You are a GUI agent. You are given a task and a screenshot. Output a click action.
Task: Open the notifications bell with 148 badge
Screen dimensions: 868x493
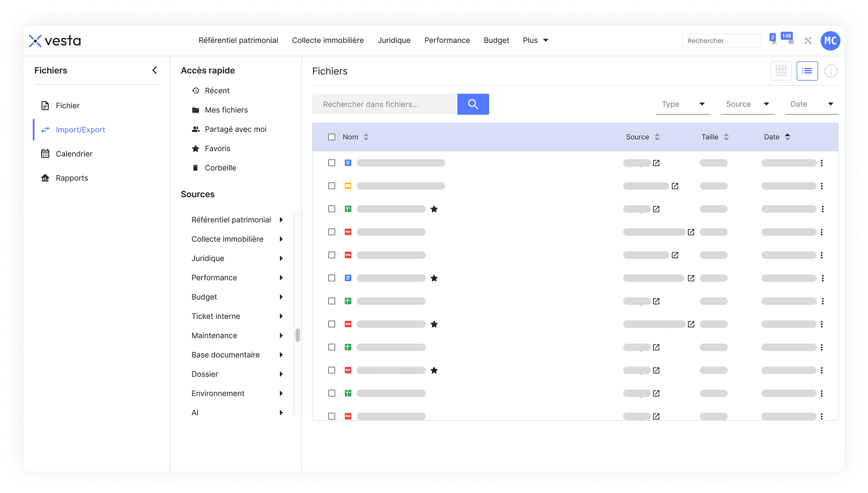click(x=790, y=41)
